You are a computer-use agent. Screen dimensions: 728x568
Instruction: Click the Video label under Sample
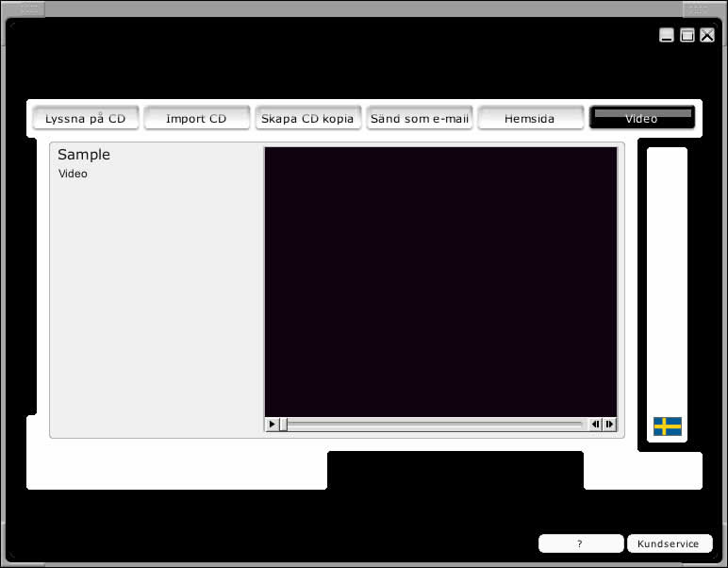73,174
